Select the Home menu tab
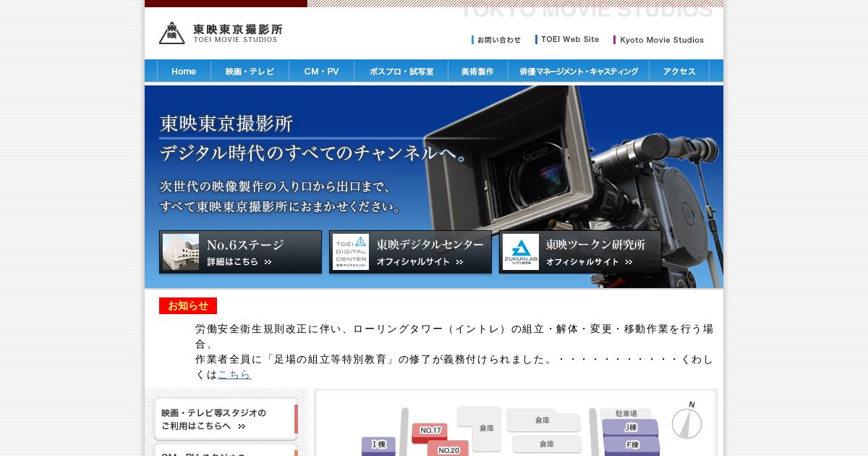 [x=184, y=71]
